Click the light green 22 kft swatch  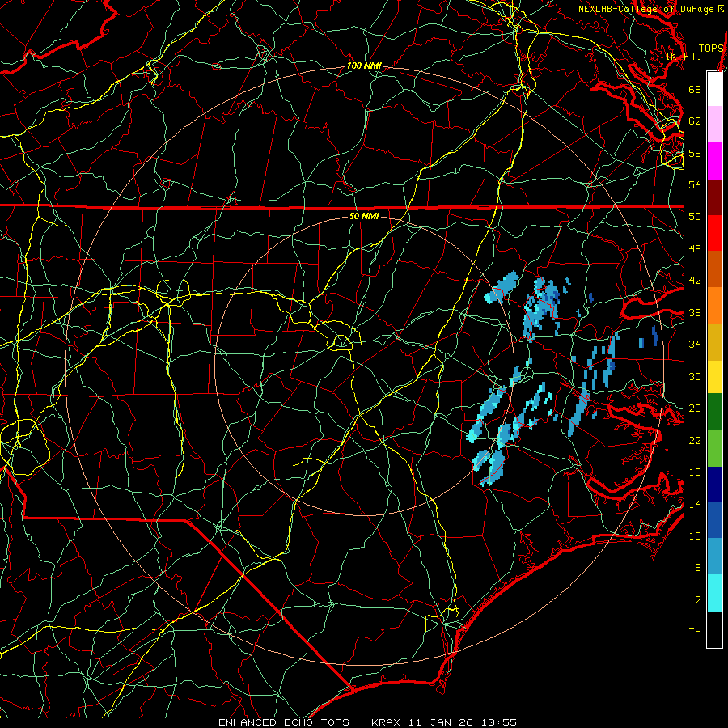(x=714, y=448)
